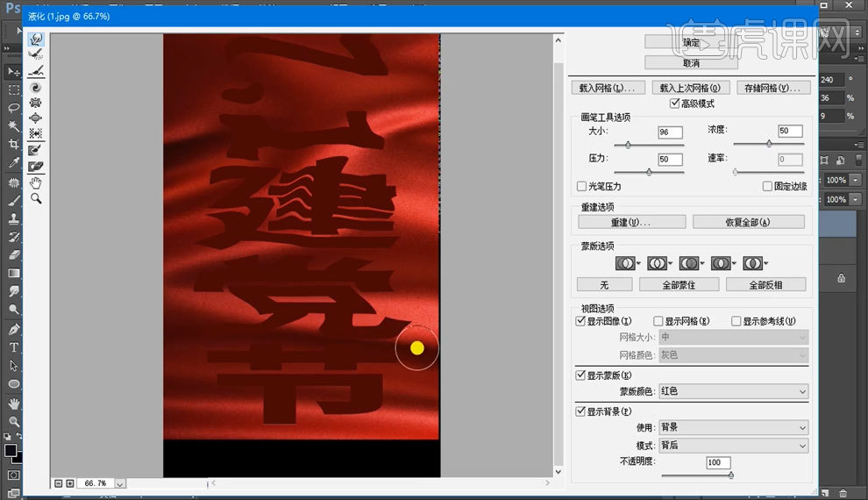The width and height of the screenshot is (868, 500).
Task: Select the Bloat tool
Action: [36, 118]
